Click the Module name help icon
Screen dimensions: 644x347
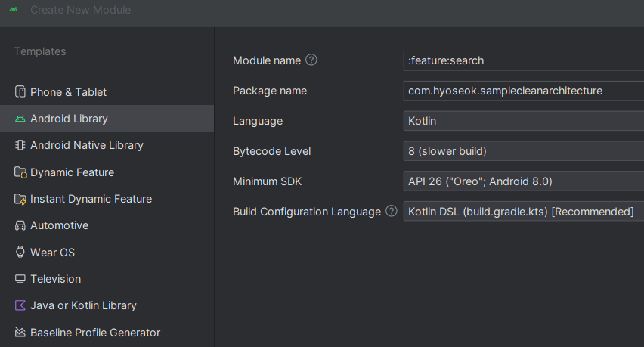pyautogui.click(x=311, y=60)
